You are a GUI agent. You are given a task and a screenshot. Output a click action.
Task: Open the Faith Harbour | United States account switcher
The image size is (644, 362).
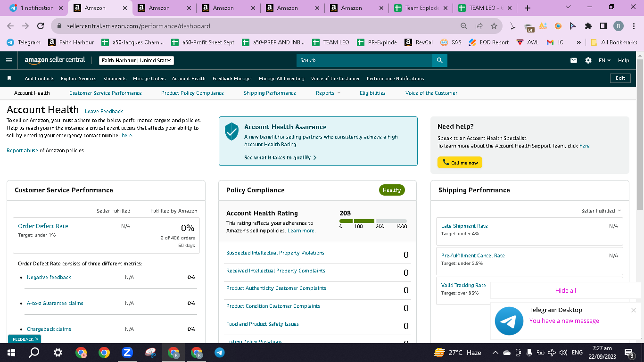tap(137, 60)
